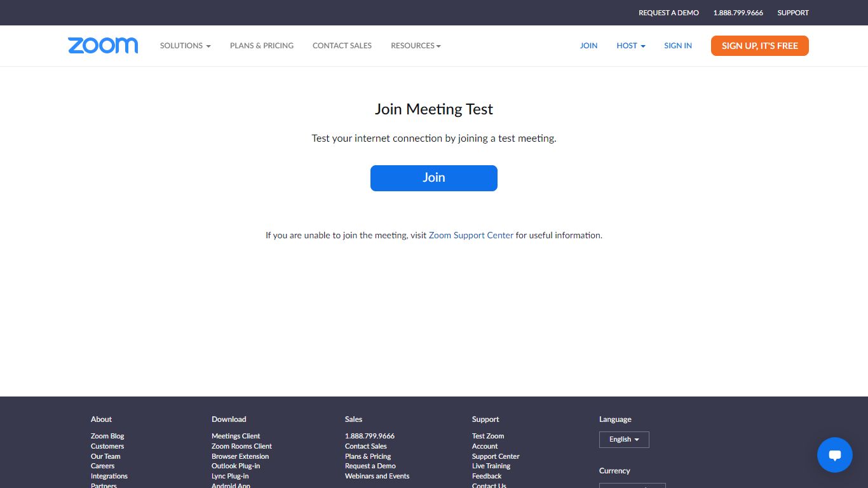The width and height of the screenshot is (868, 488).
Task: Open the footer Contact Sales link
Action: pyautogui.click(x=366, y=446)
